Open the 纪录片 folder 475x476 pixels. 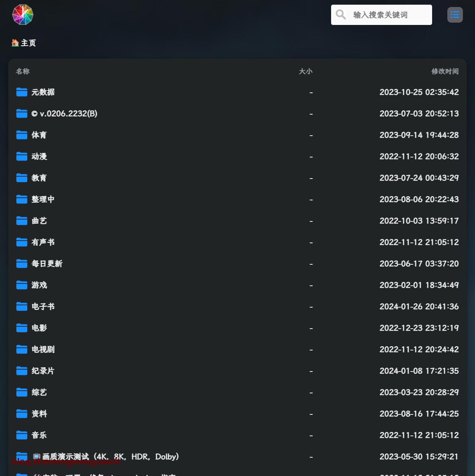[43, 371]
